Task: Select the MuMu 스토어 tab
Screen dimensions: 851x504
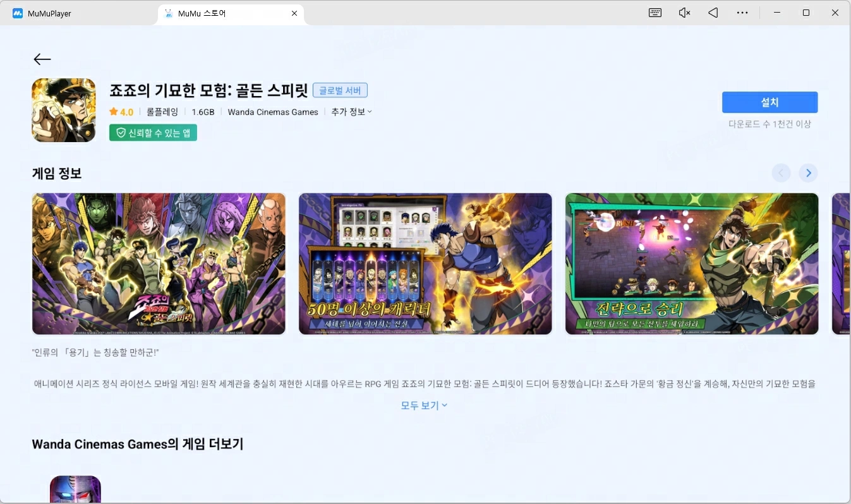Action: pyautogui.click(x=231, y=13)
